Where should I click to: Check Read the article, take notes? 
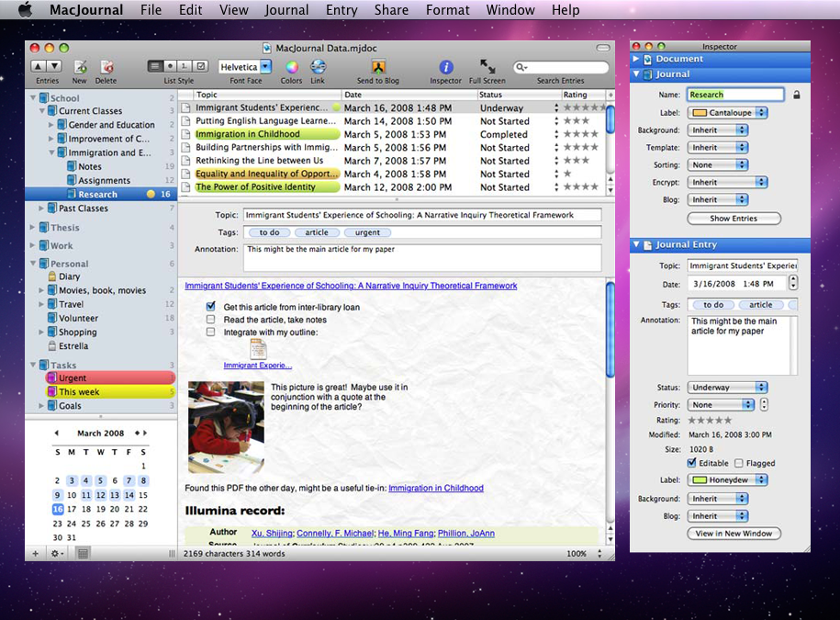(x=211, y=320)
